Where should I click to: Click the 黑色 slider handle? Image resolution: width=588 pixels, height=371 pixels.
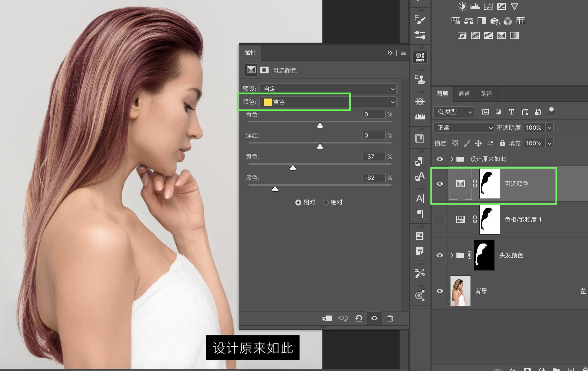[x=275, y=189]
